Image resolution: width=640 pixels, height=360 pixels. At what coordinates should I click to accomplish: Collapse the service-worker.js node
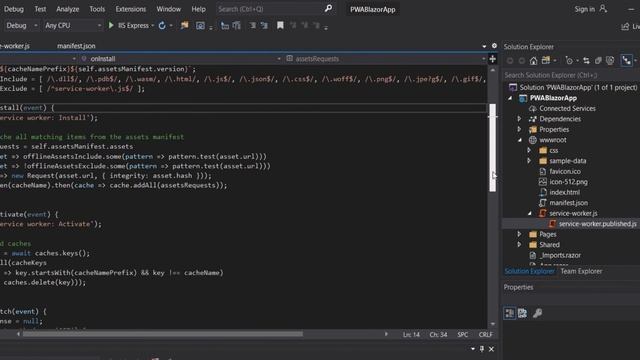[x=529, y=213]
